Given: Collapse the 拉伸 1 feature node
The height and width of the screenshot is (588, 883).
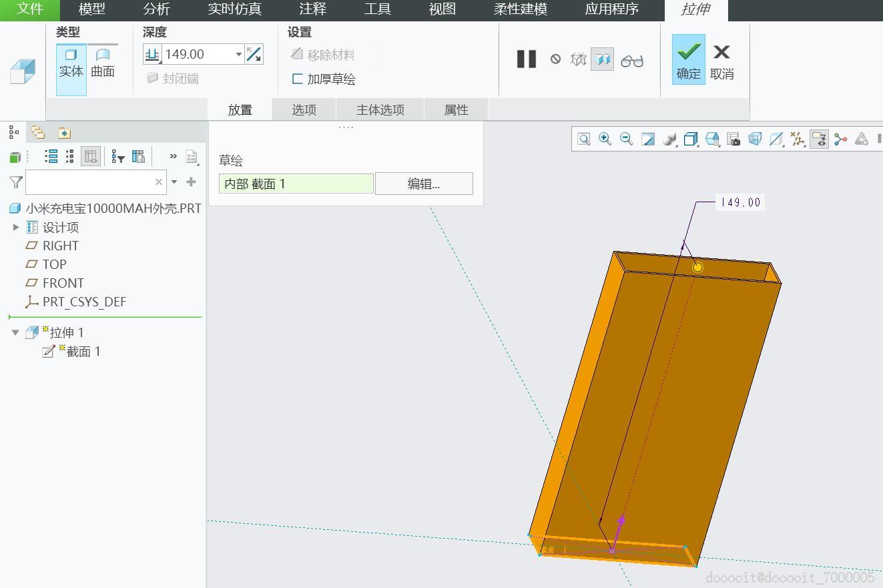Looking at the screenshot, I should [x=15, y=332].
